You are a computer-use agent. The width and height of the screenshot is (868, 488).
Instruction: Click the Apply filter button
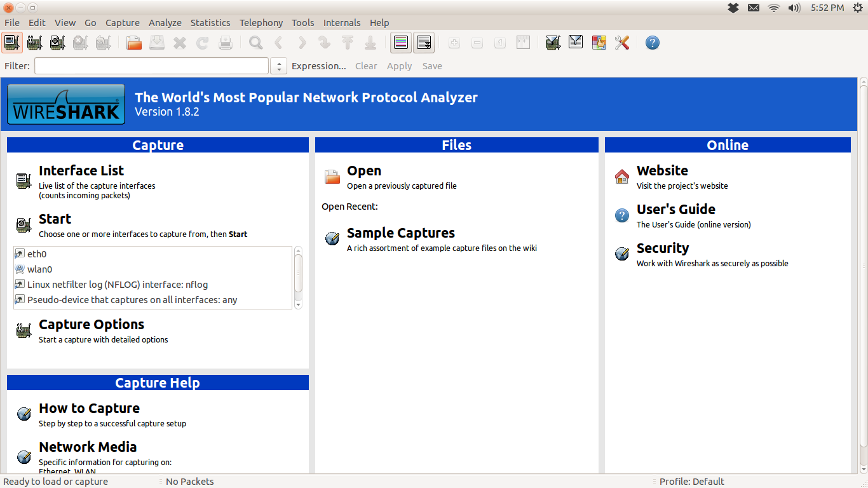(400, 66)
